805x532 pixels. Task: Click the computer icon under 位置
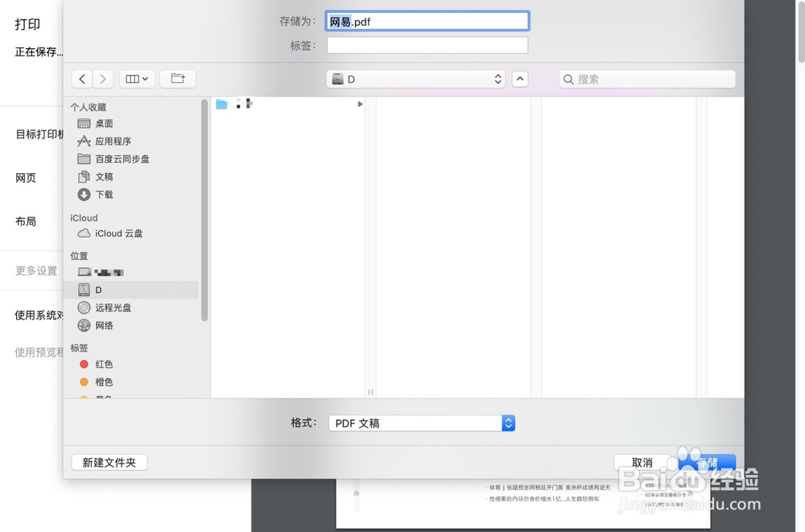click(85, 272)
